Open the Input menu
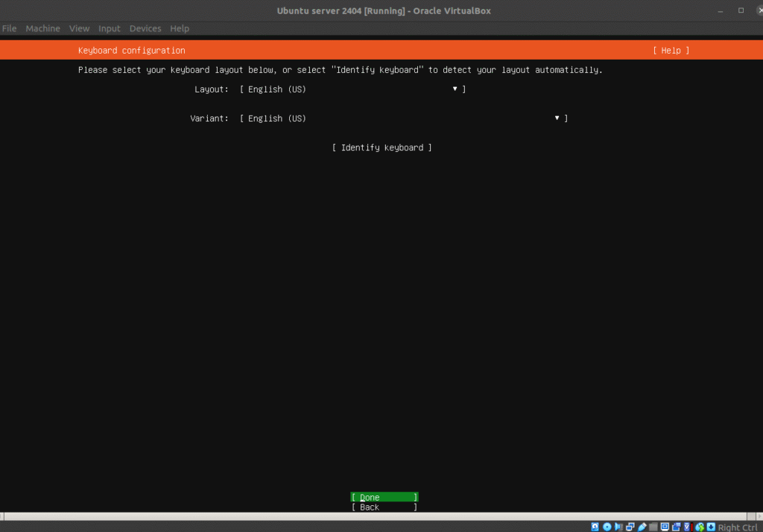 tap(110, 28)
